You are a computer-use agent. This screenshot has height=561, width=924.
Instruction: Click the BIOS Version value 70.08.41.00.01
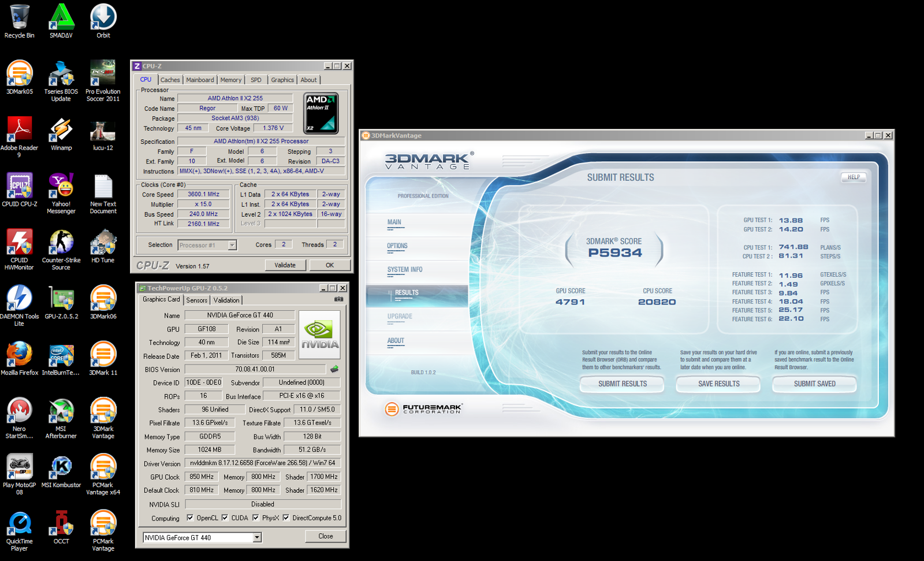coord(255,369)
